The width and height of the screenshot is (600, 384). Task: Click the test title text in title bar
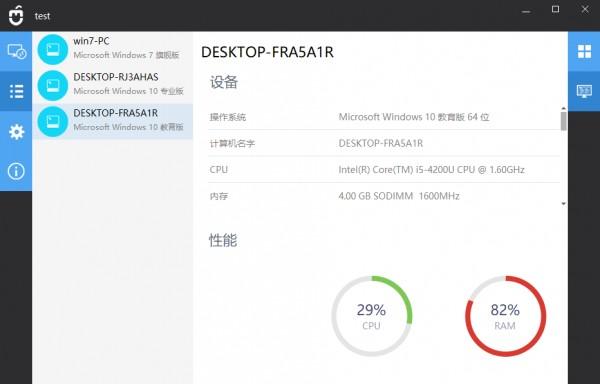pos(42,16)
